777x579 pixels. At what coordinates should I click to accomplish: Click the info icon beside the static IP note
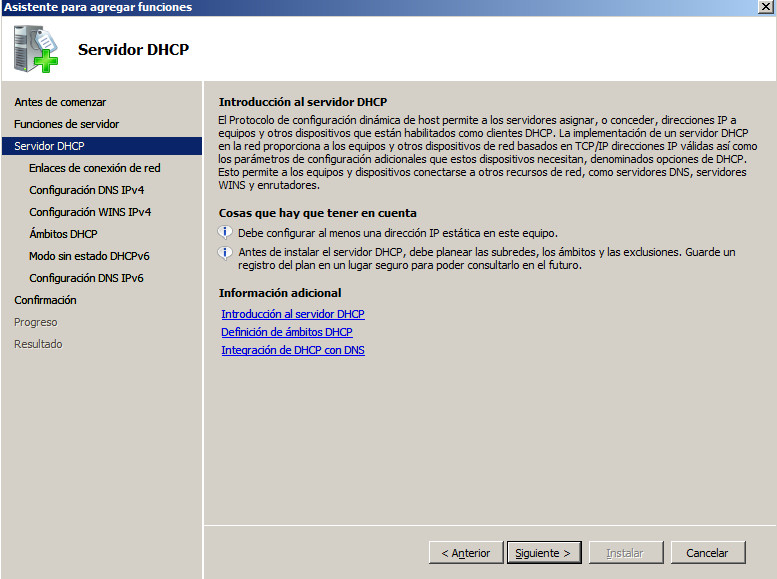(225, 232)
